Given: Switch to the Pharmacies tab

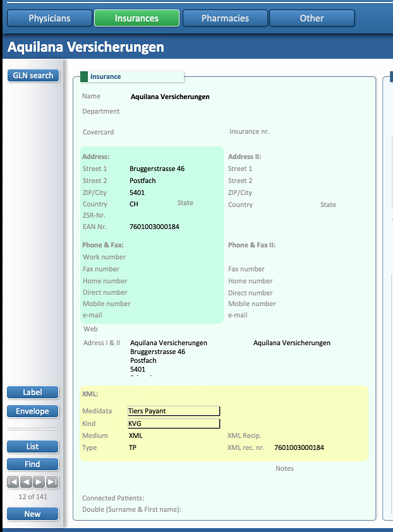Looking at the screenshot, I should 225,18.
